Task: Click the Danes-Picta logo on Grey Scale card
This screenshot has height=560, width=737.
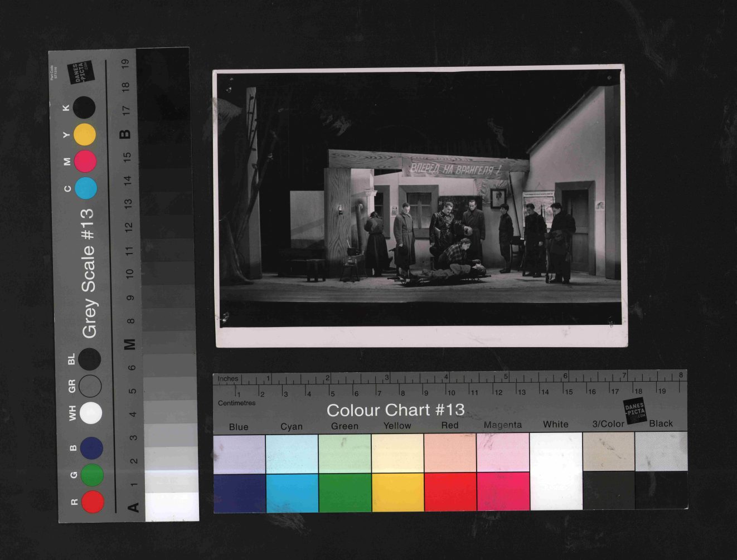Action: point(80,72)
